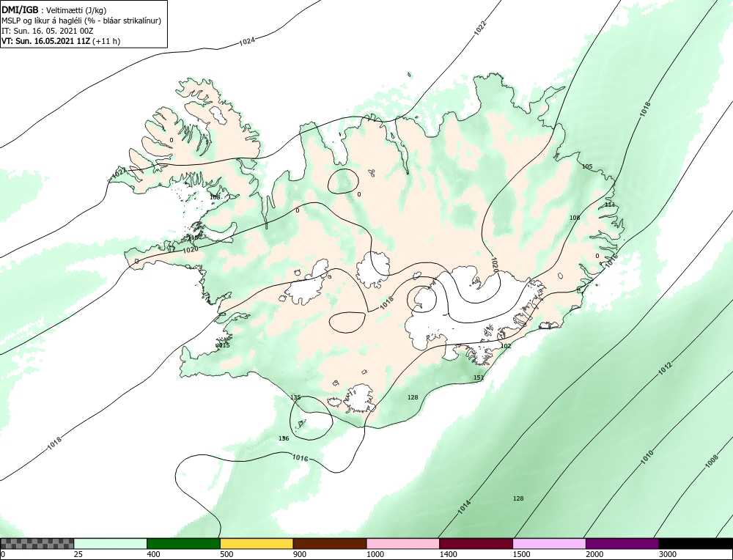Pick the maroon 1400–1500 legend swatch

(x=476, y=543)
